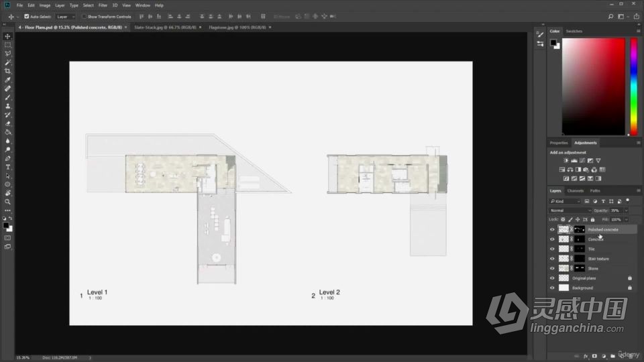
Task: Select the Stone layer thumbnail
Action: click(563, 268)
